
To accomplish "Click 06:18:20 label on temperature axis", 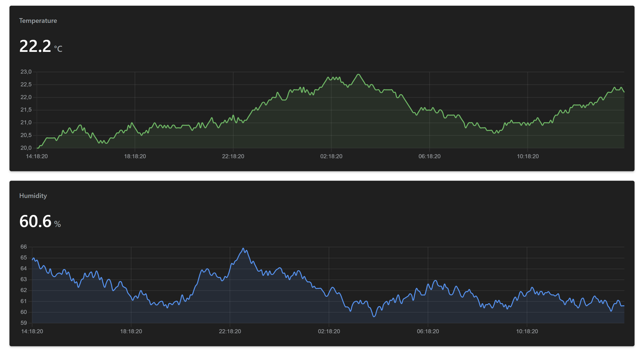I will click(x=429, y=156).
